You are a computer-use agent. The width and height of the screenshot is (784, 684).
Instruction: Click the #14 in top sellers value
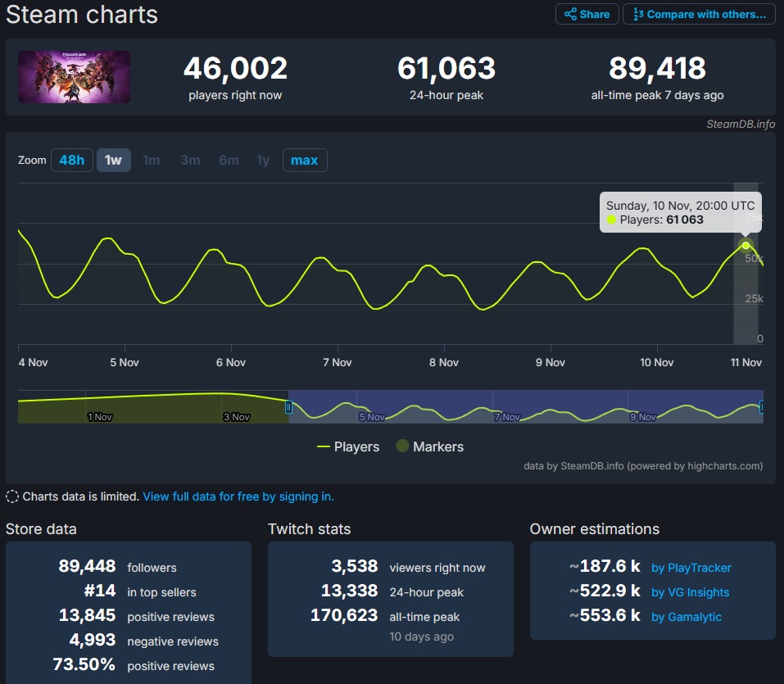100,591
